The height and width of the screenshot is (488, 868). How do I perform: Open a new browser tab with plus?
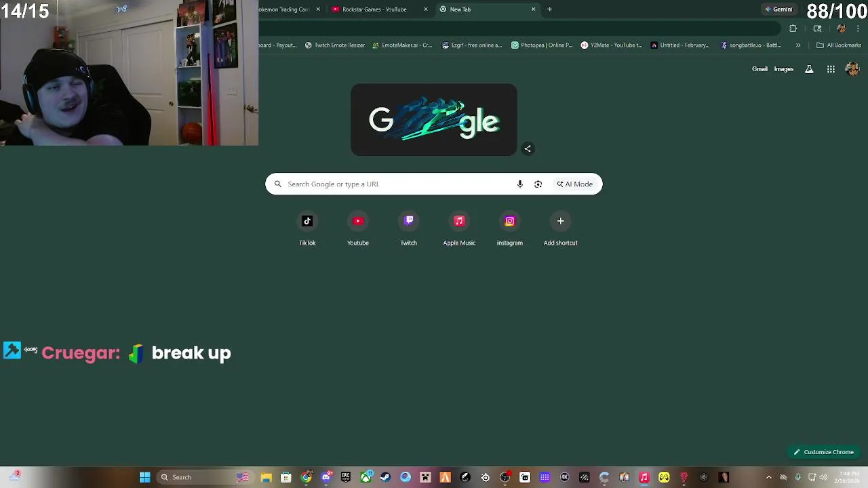coord(549,9)
